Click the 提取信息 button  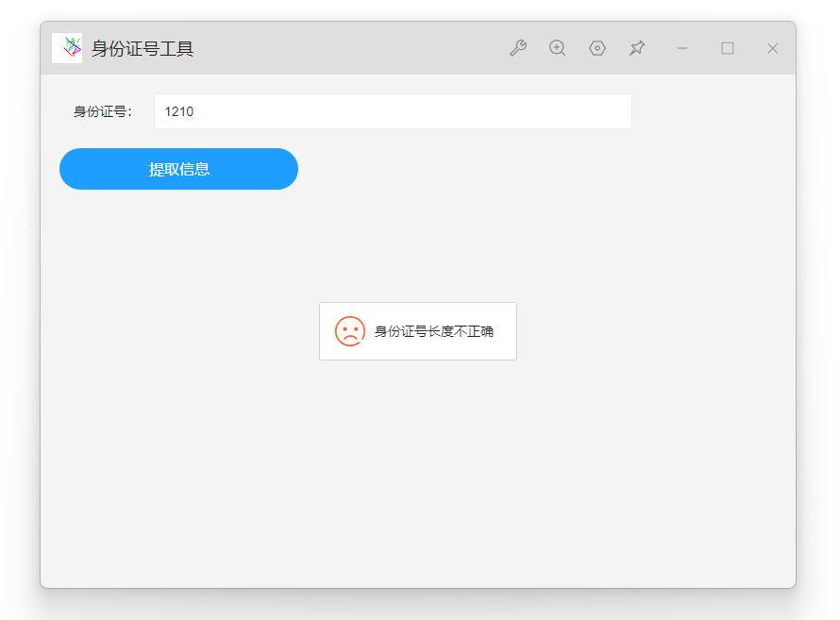pyautogui.click(x=179, y=169)
